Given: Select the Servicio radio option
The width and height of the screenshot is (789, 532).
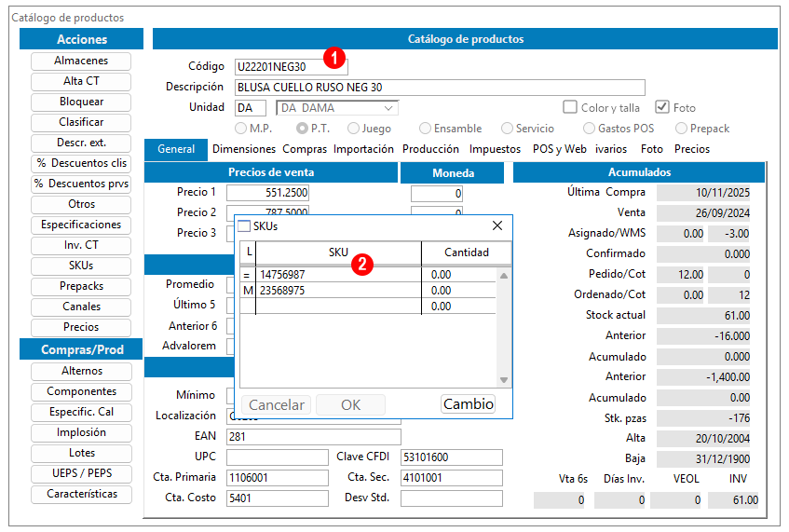Looking at the screenshot, I should click(507, 129).
